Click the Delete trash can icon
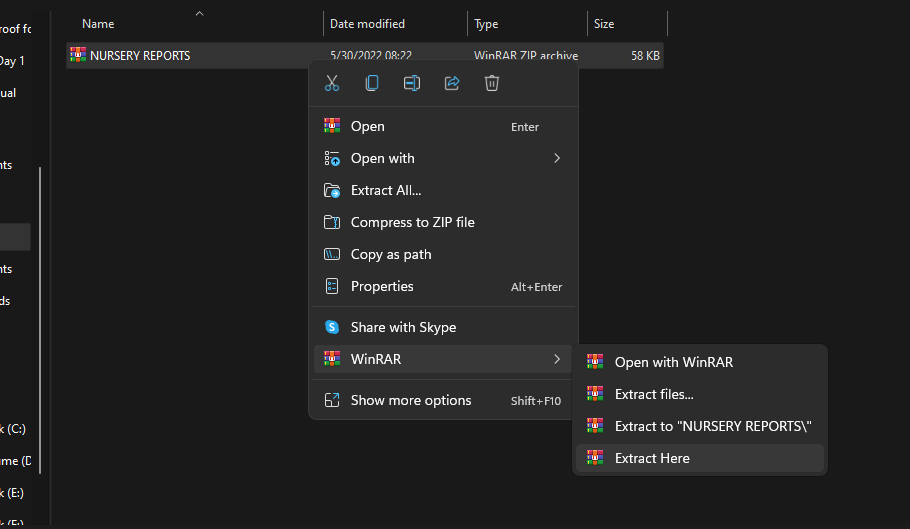 492,83
